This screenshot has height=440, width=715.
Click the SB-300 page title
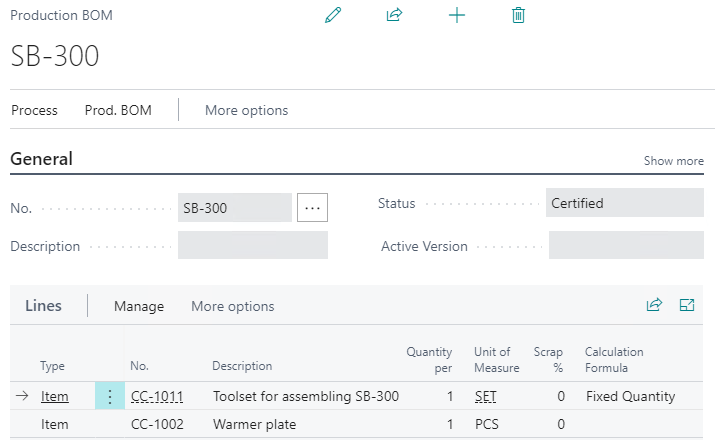tap(54, 56)
